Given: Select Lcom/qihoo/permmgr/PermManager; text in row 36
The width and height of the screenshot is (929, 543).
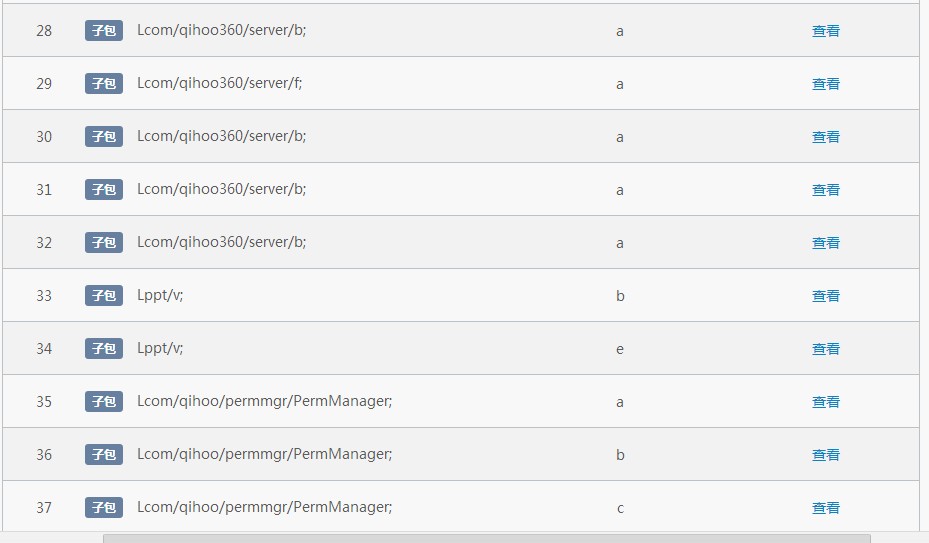Looking at the screenshot, I should [264, 454].
